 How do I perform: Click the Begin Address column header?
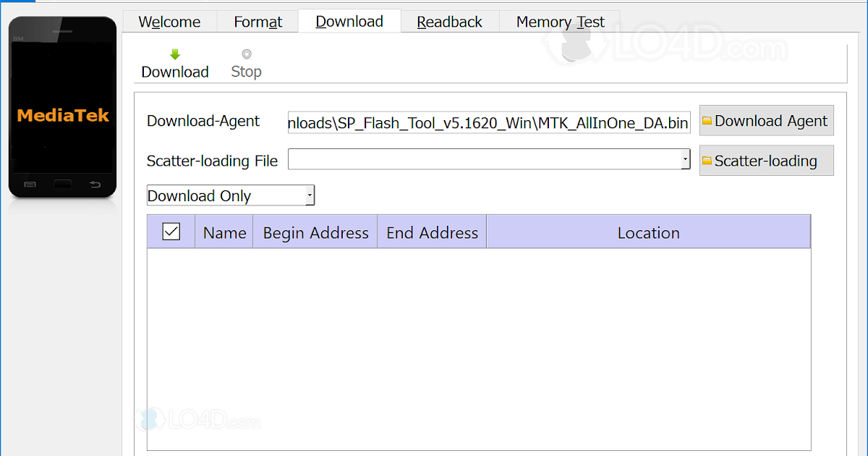[315, 232]
